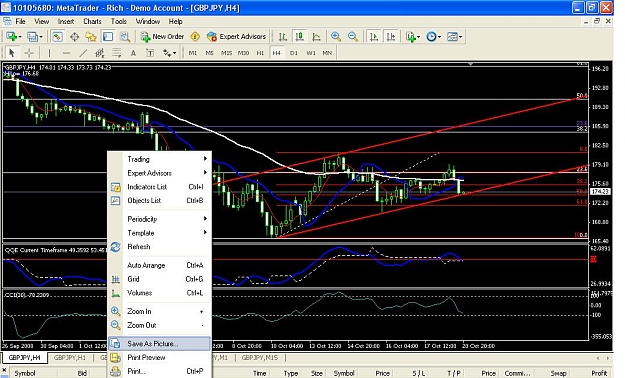Toggle Volumes in the context menu

pyautogui.click(x=159, y=293)
